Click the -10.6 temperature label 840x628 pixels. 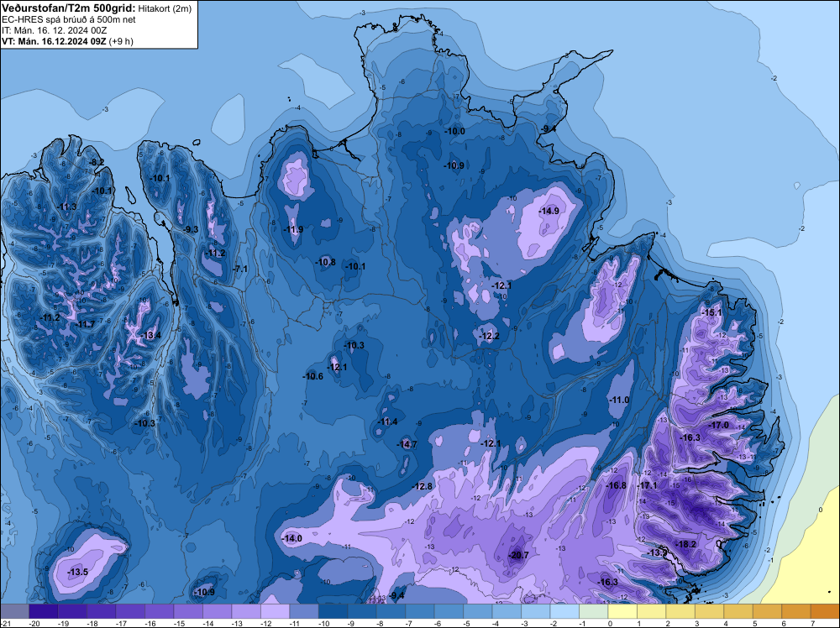pos(313,376)
